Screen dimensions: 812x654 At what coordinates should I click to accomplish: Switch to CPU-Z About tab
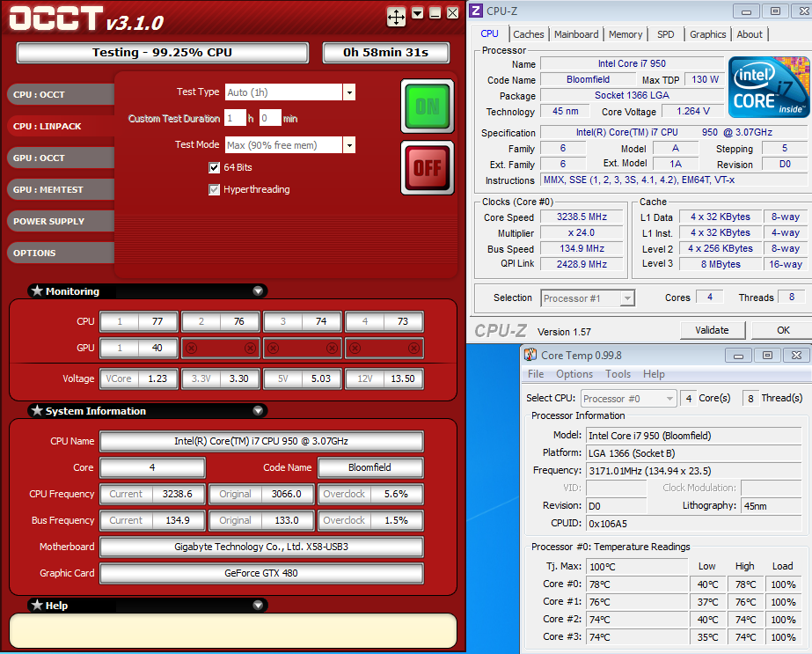point(750,34)
